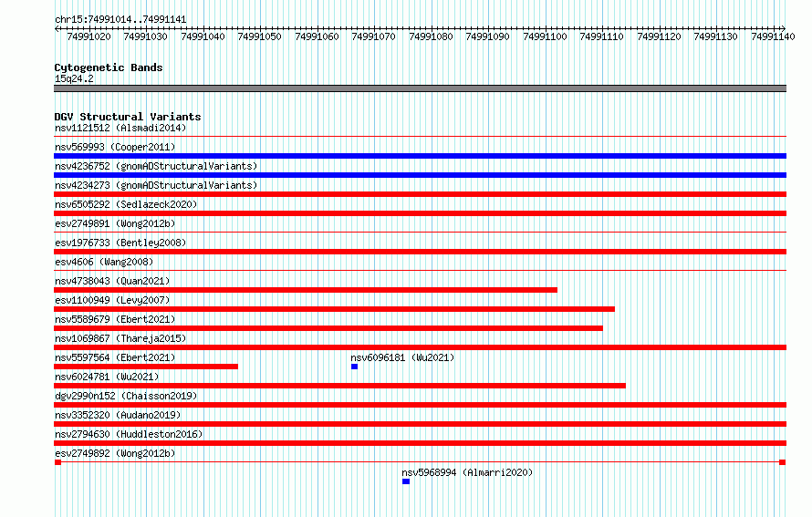Select the red esv1100949 Levy2007 bar
The width and height of the screenshot is (812, 517).
coord(335,309)
